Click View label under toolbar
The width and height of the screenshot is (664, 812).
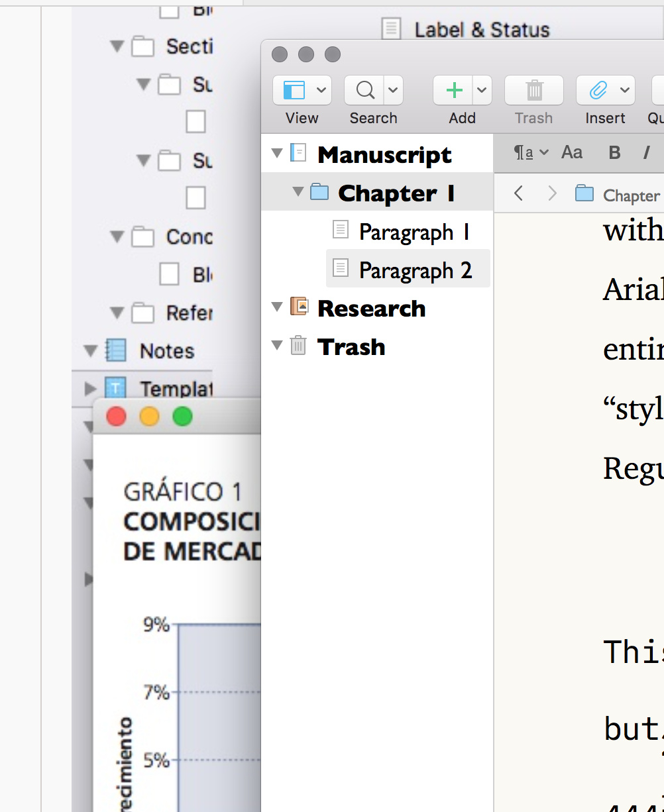coord(302,118)
